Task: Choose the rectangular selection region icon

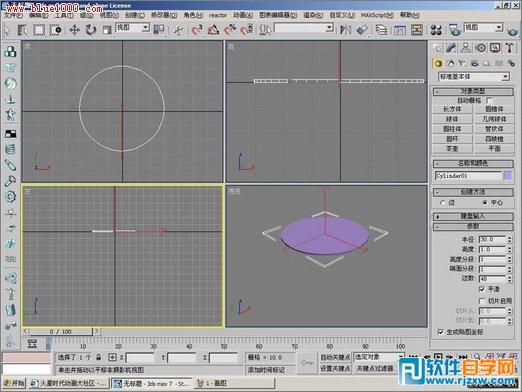Action: pos(39,30)
